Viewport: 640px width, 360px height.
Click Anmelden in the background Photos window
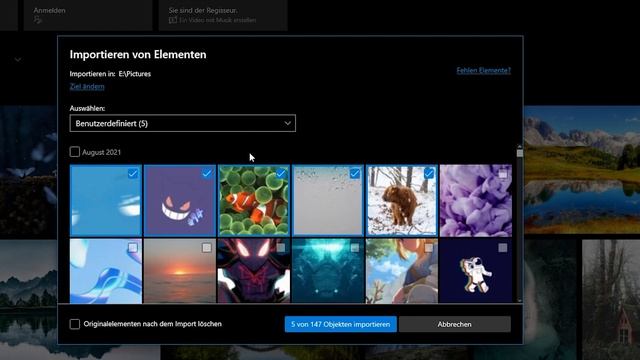point(49,10)
